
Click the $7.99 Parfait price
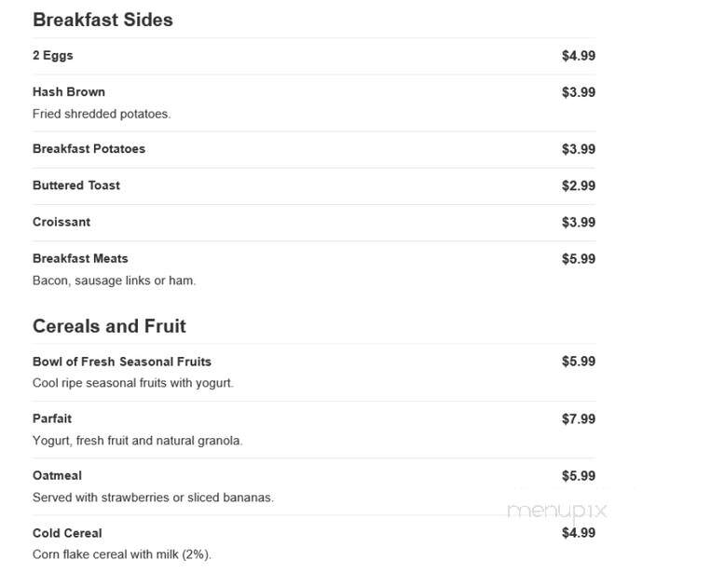point(579,418)
